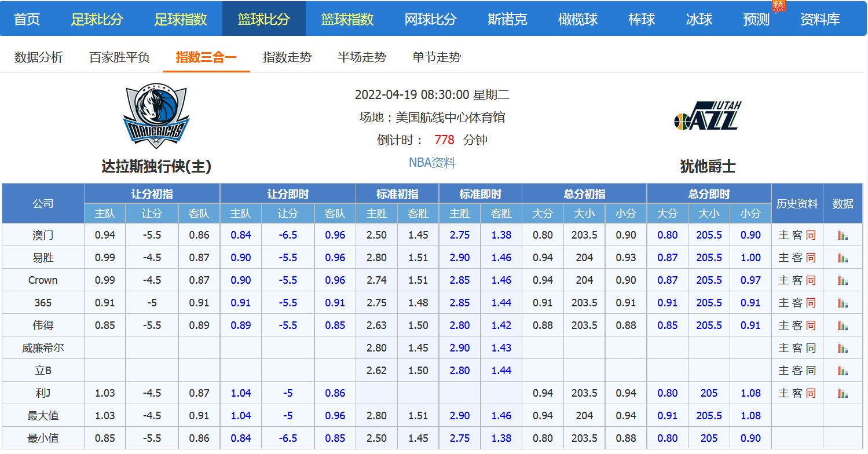Switch to the 百家胜平负 tab
The height and width of the screenshot is (454, 868).
point(119,57)
